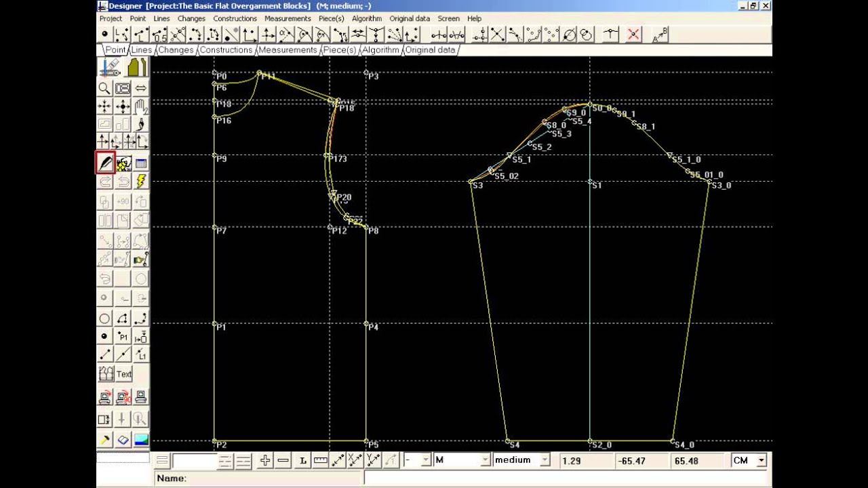
Task: Click the hammer tool icon
Action: pyautogui.click(x=104, y=439)
